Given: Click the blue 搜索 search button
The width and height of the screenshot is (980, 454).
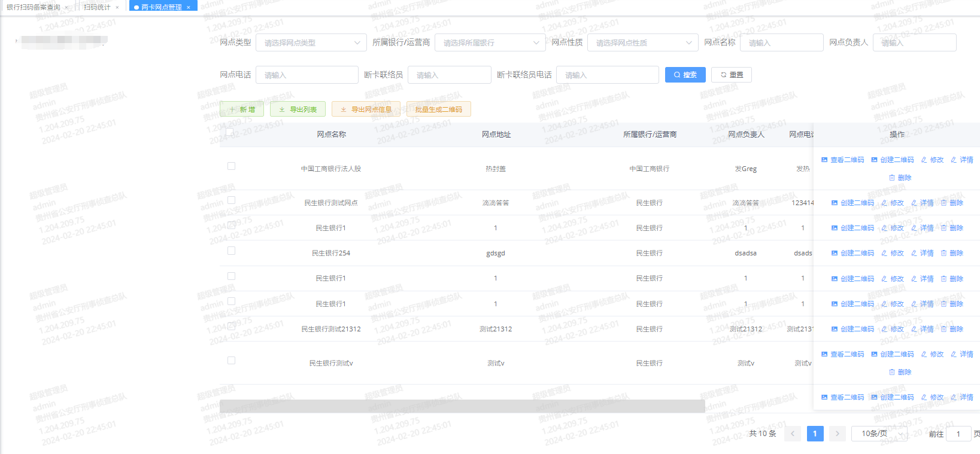Looking at the screenshot, I should click(x=685, y=75).
